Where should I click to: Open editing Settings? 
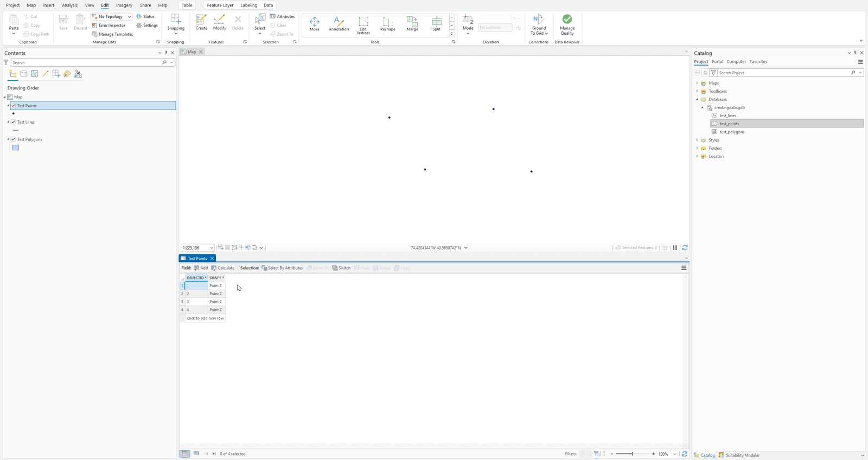click(x=147, y=25)
